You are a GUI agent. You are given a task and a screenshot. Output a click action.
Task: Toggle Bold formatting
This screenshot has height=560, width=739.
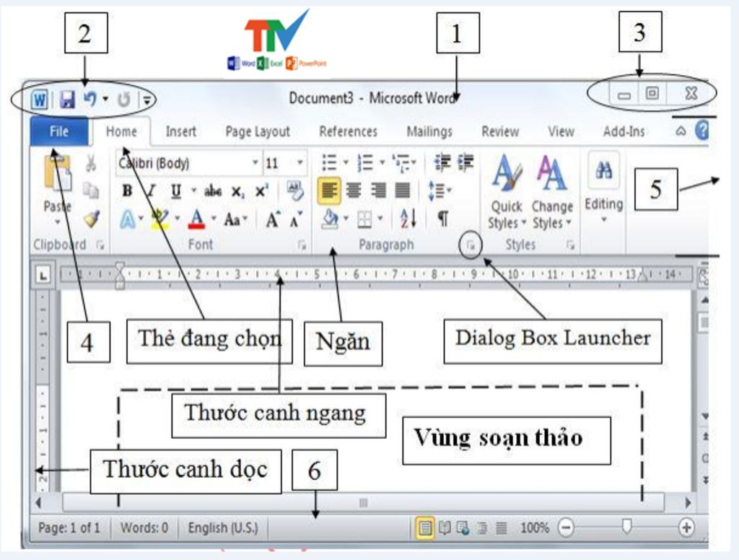tap(127, 191)
